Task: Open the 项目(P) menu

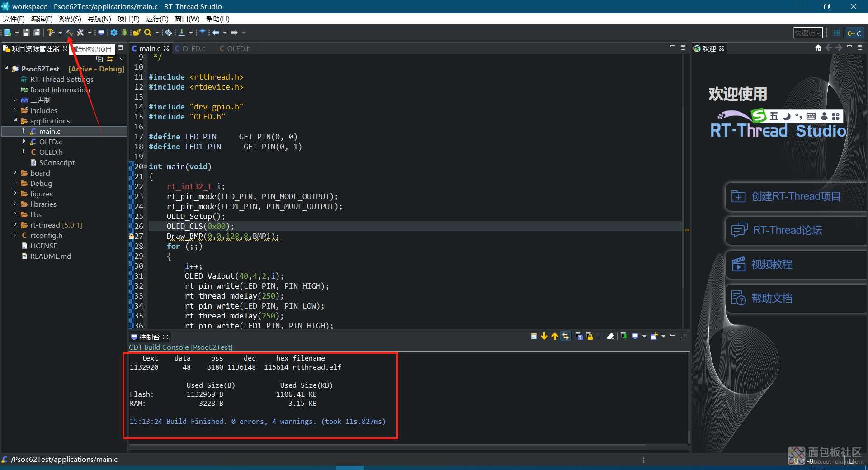Action: pyautogui.click(x=128, y=19)
